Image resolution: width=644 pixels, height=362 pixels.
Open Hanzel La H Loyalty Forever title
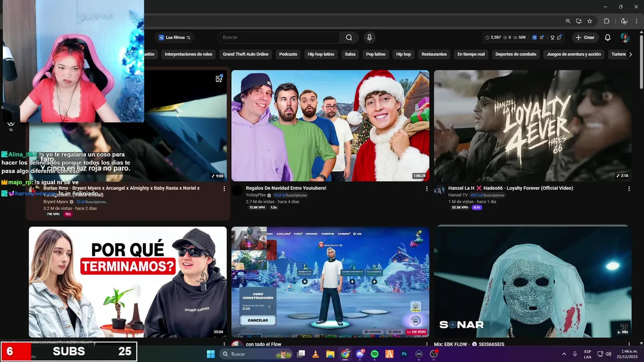pos(511,188)
